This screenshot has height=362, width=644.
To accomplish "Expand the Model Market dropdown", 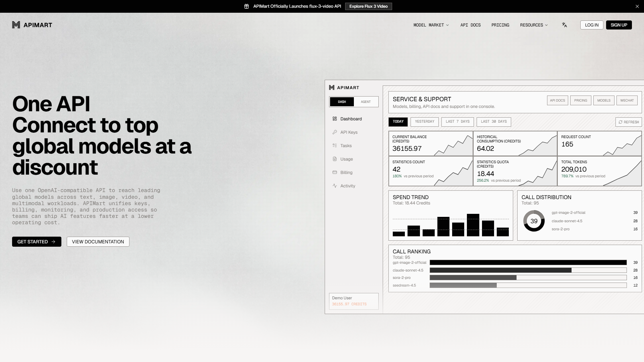I will (x=431, y=25).
